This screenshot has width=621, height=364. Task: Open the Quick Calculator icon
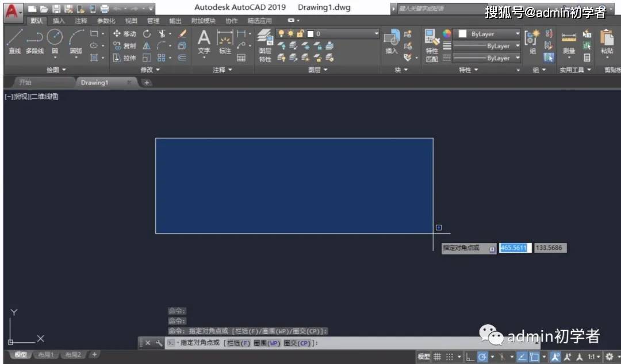587,58
